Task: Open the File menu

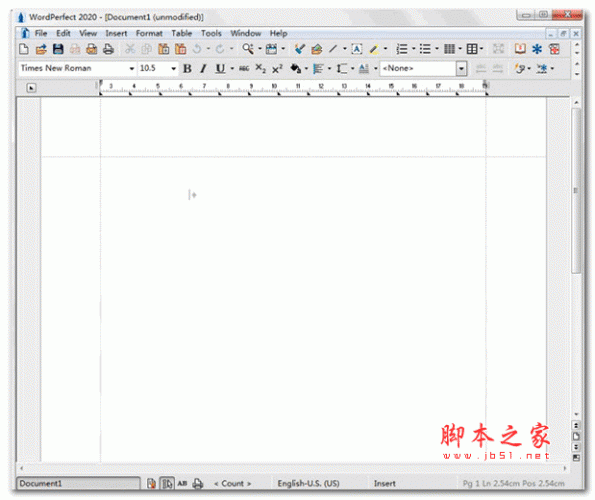Action: (41, 33)
